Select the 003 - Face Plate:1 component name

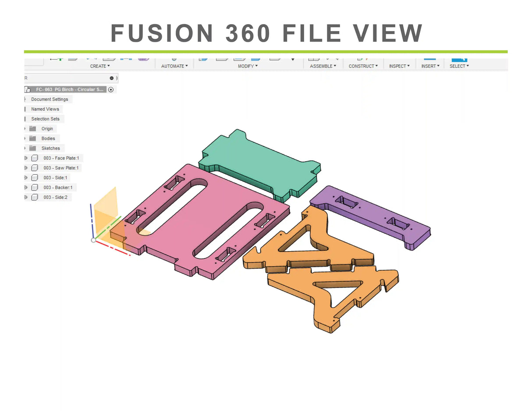(61, 158)
